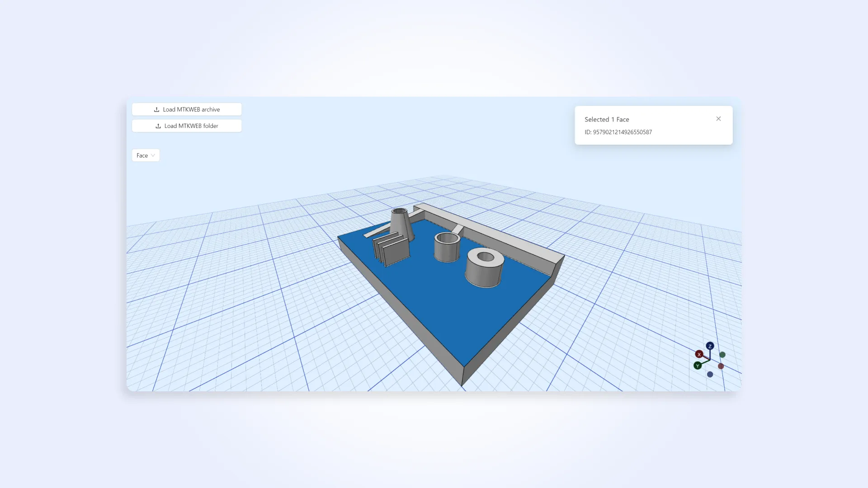Click the face ID text in the selection panel
The image size is (868, 488).
pyautogui.click(x=618, y=132)
